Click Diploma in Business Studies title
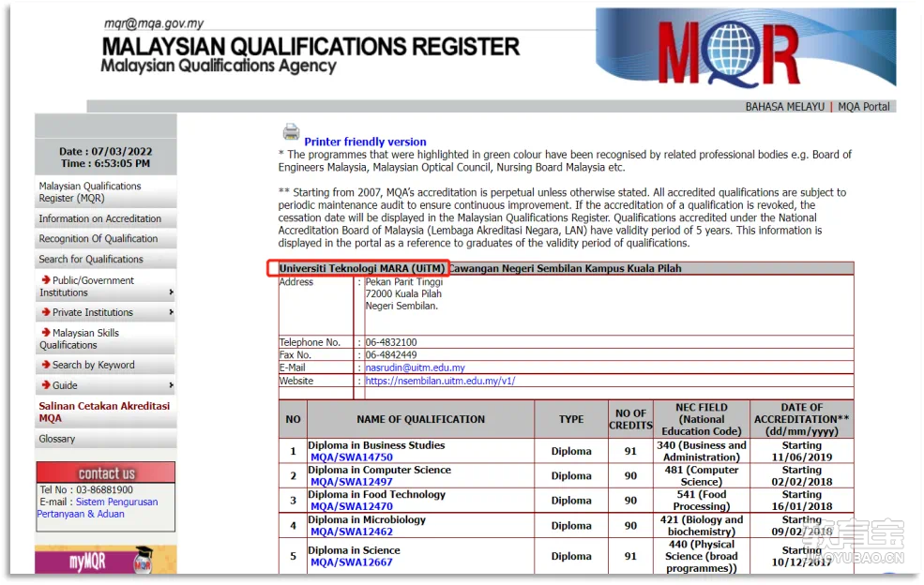 click(x=376, y=445)
